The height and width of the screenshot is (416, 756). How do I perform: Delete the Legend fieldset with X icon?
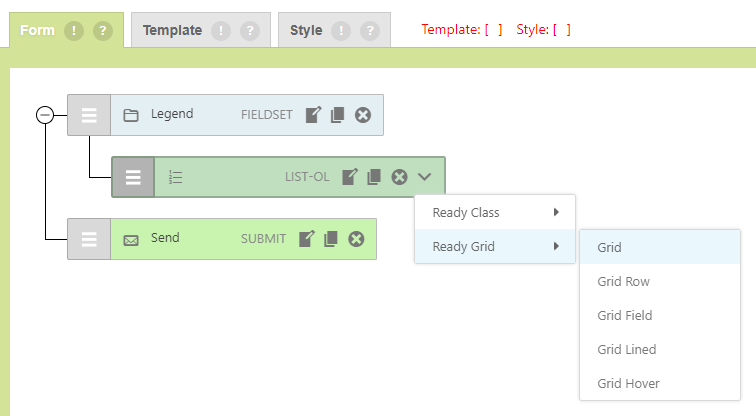[x=363, y=115]
